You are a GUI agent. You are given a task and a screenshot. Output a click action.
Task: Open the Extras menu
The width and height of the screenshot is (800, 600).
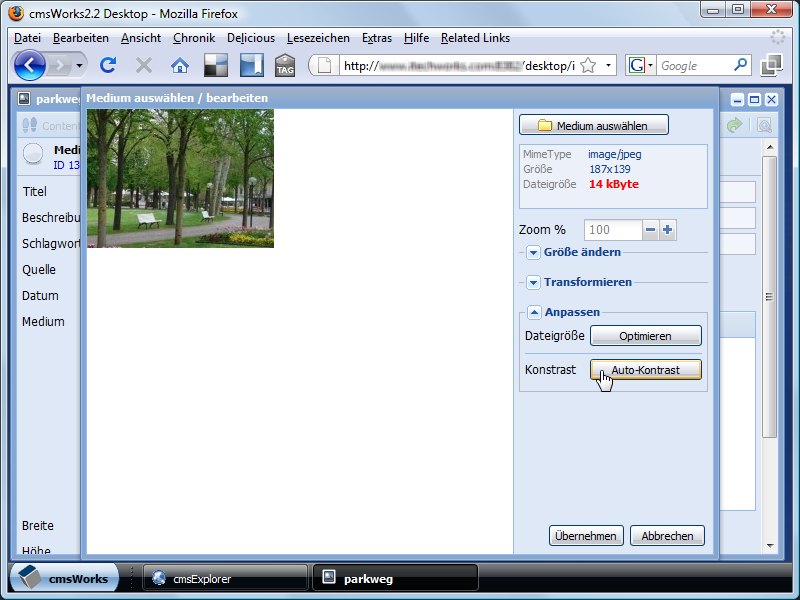point(377,38)
